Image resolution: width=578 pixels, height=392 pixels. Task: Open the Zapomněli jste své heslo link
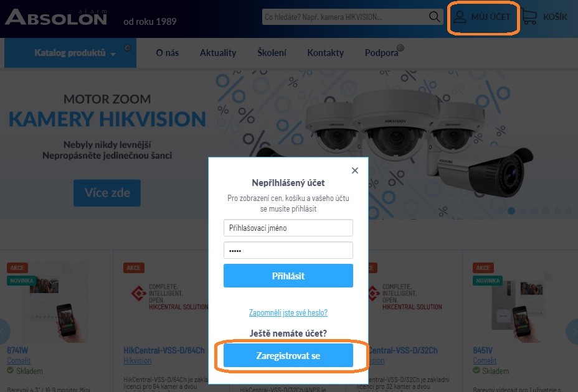click(x=288, y=312)
